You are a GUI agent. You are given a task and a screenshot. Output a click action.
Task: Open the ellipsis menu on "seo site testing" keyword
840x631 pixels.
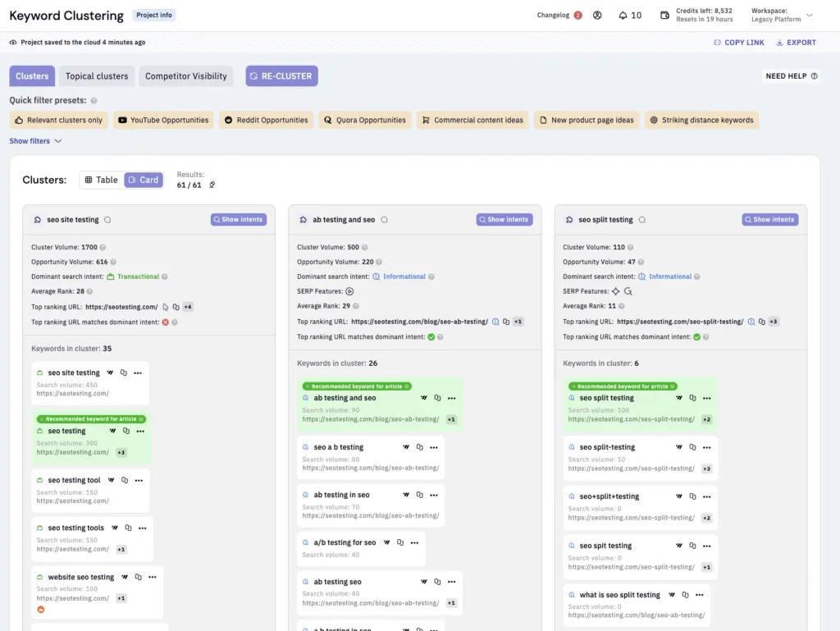(138, 373)
